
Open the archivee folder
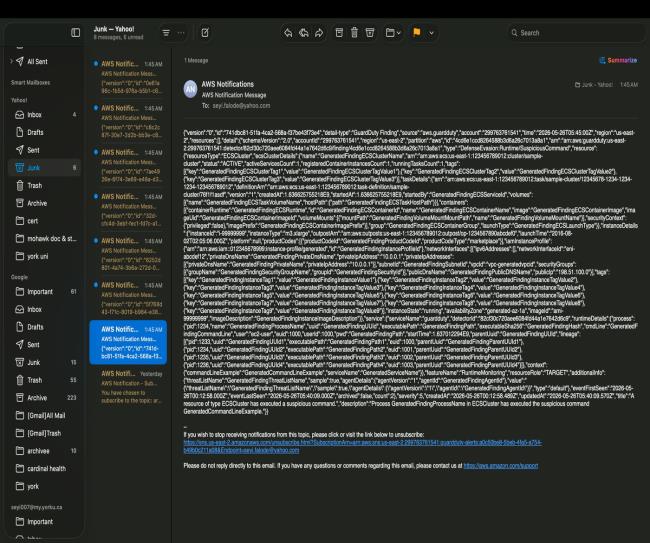45,451
